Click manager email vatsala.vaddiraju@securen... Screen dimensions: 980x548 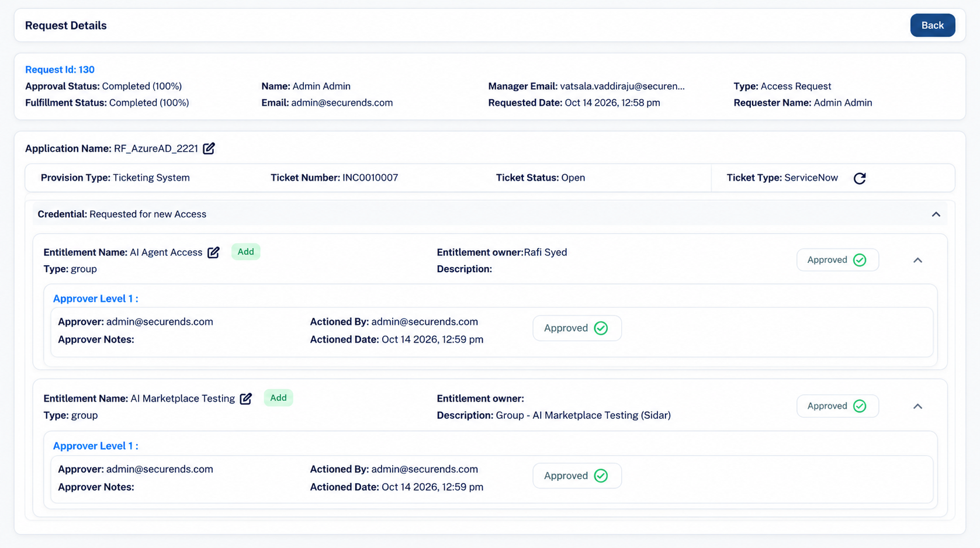pos(622,86)
